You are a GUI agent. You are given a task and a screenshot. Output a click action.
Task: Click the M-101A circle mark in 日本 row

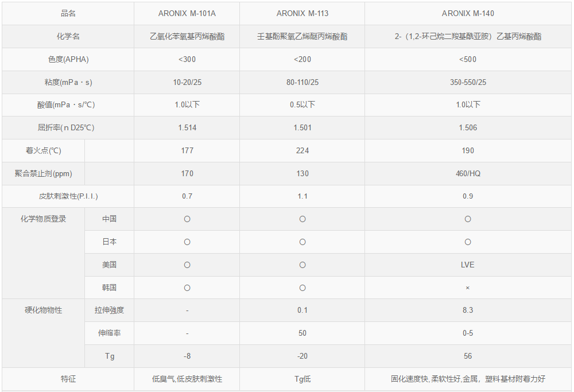[187, 242]
